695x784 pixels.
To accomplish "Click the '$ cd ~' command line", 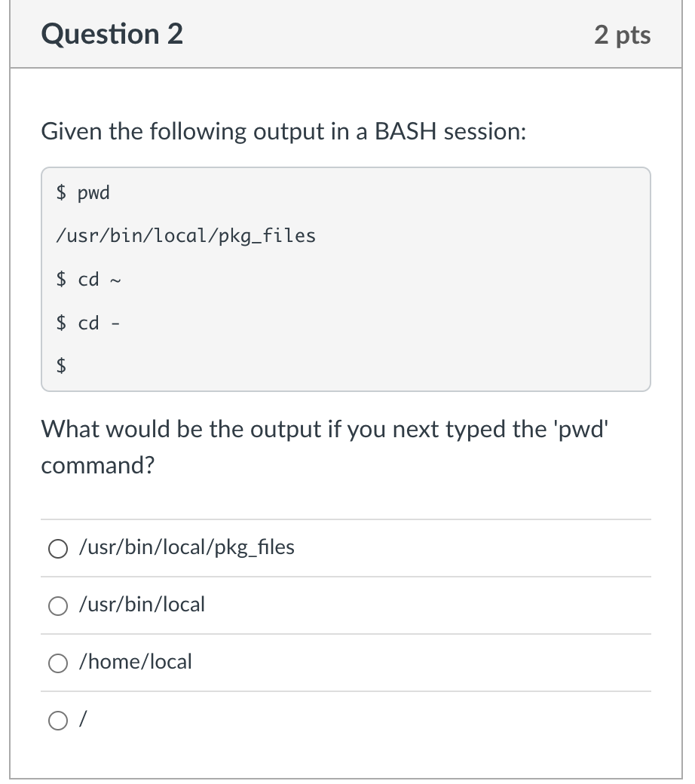I will [88, 280].
